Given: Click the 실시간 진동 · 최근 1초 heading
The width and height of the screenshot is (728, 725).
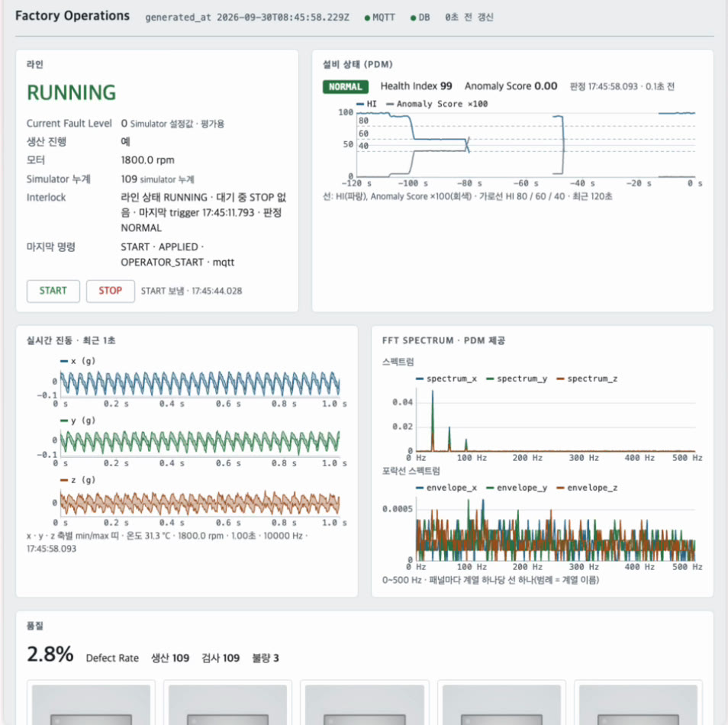Looking at the screenshot, I should (71, 341).
